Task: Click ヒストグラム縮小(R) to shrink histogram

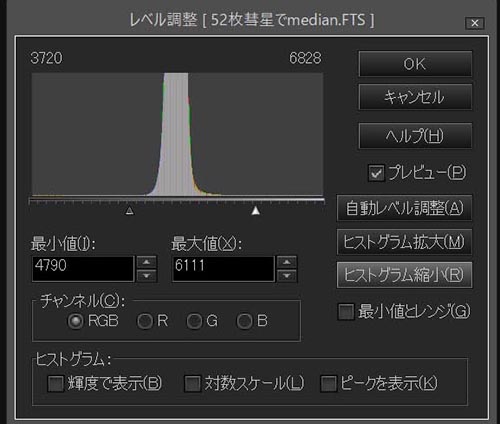Action: pos(404,275)
